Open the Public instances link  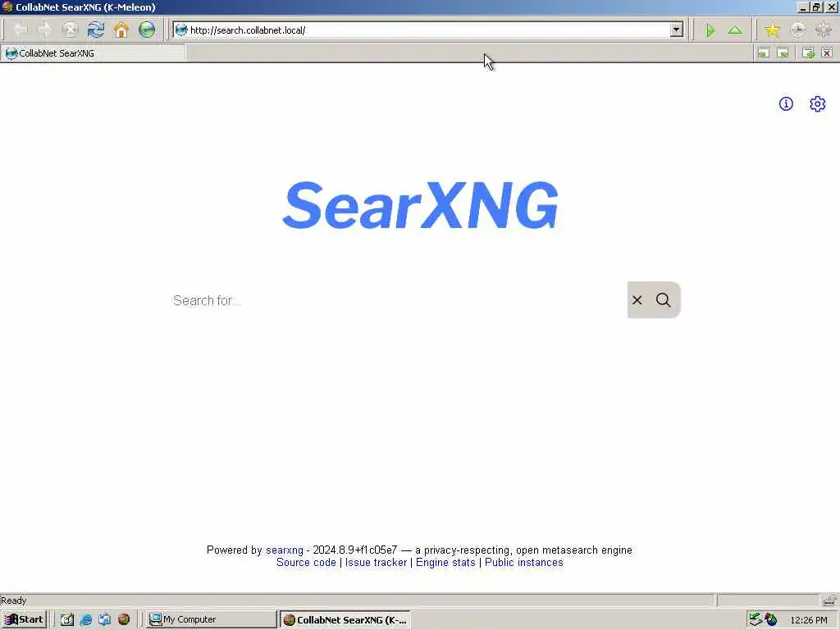tap(524, 563)
